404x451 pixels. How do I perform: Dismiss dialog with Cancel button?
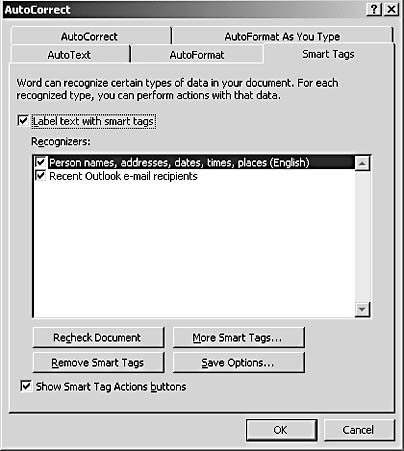359,430
